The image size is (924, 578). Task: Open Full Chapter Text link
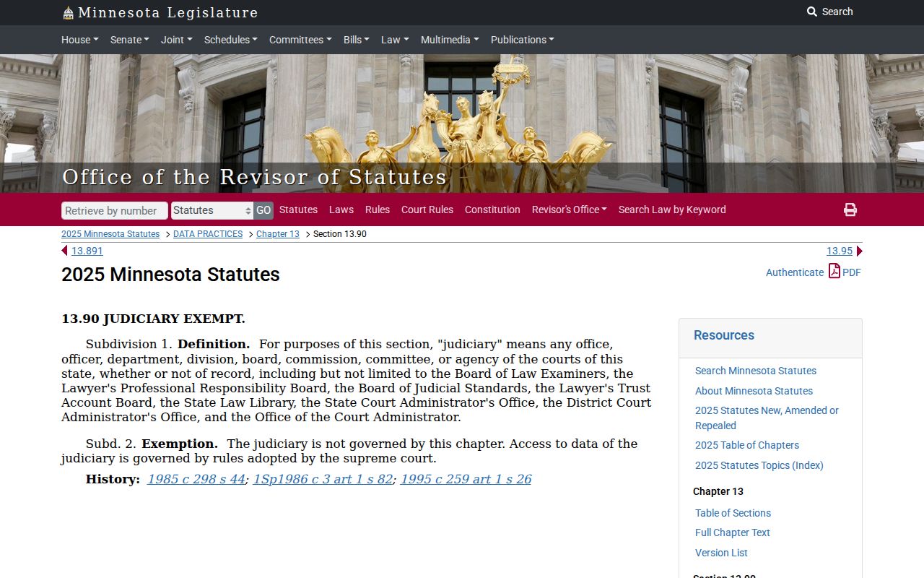click(733, 532)
